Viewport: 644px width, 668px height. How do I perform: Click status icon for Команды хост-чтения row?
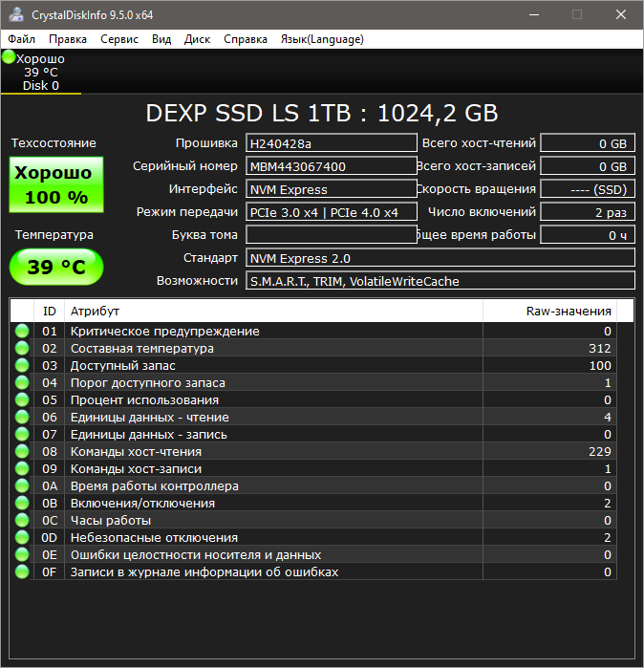[22, 452]
